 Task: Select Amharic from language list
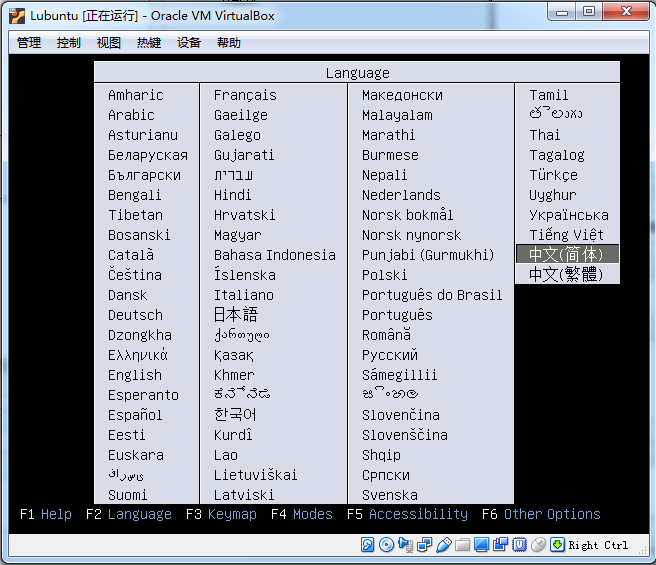pos(136,95)
